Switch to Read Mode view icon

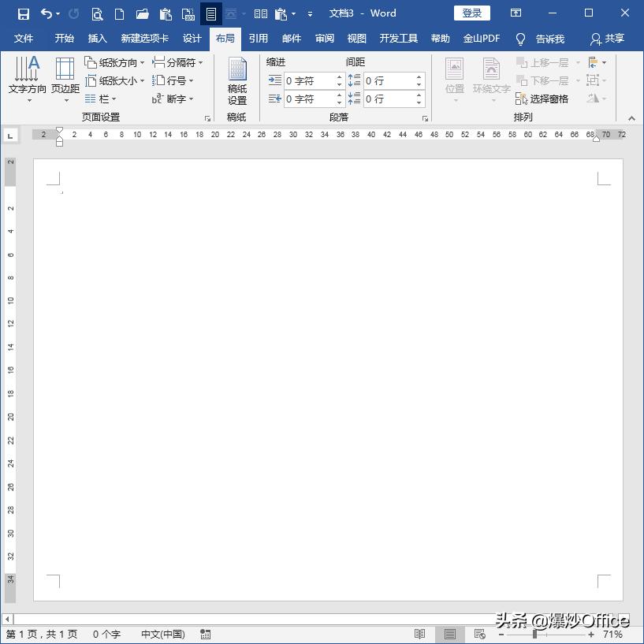click(x=419, y=634)
